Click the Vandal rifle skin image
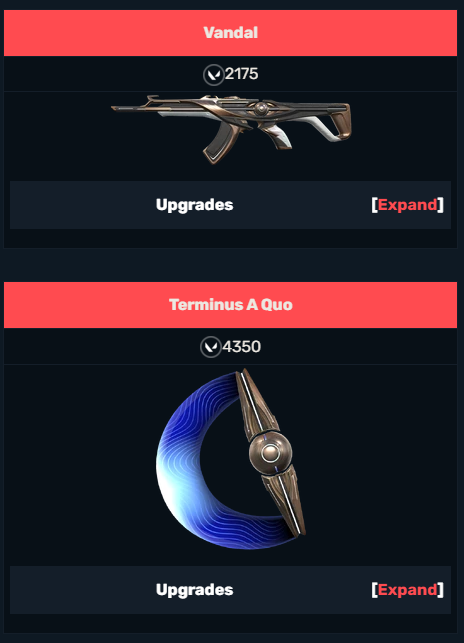This screenshot has width=464, height=643. pyautogui.click(x=231, y=129)
